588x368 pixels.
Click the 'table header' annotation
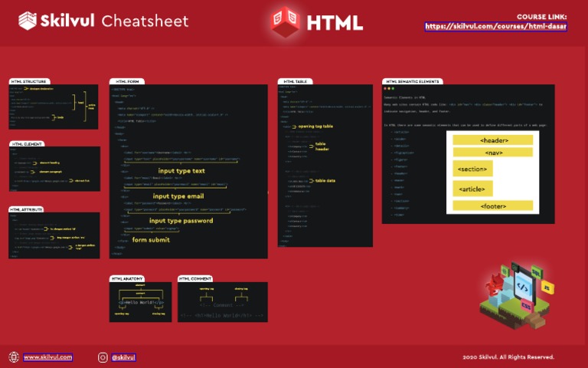(x=322, y=146)
